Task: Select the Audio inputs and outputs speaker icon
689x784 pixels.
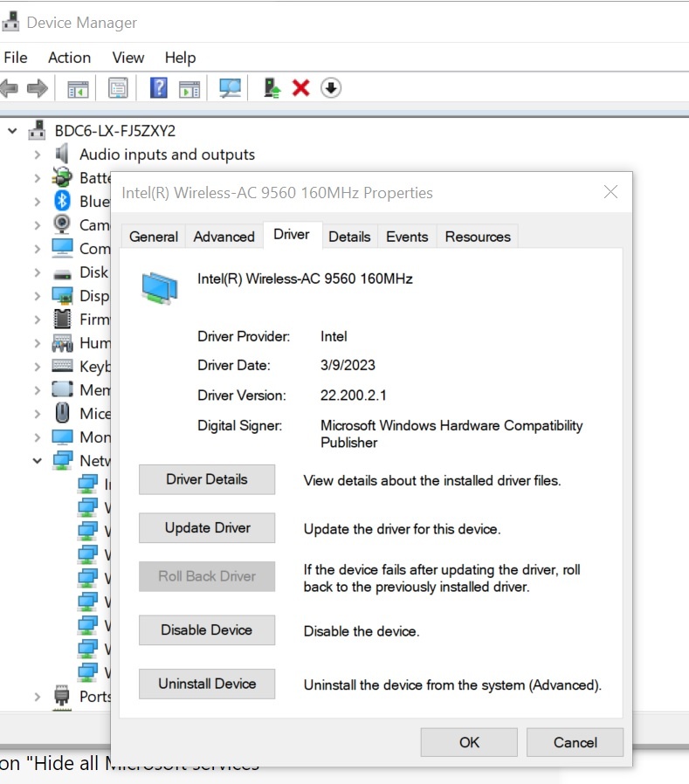Action: [62, 154]
